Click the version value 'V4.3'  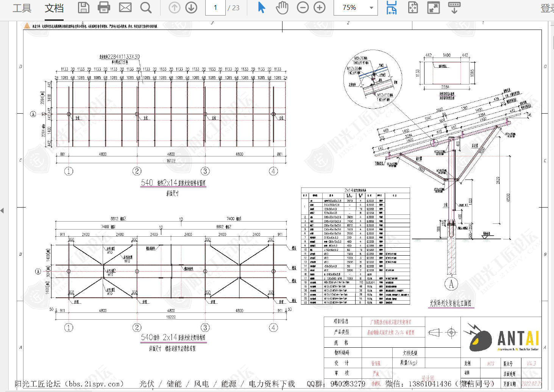[531, 363]
